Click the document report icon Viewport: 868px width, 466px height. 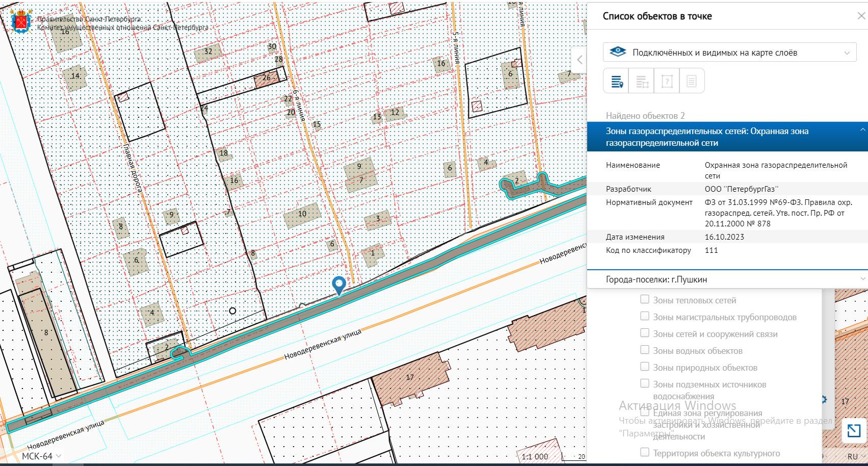(x=691, y=81)
